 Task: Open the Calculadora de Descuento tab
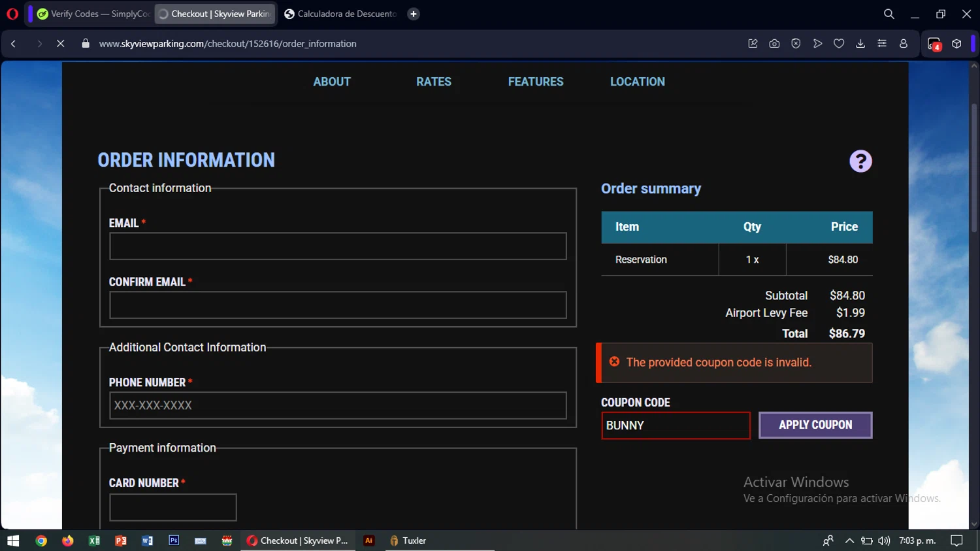tap(340, 14)
